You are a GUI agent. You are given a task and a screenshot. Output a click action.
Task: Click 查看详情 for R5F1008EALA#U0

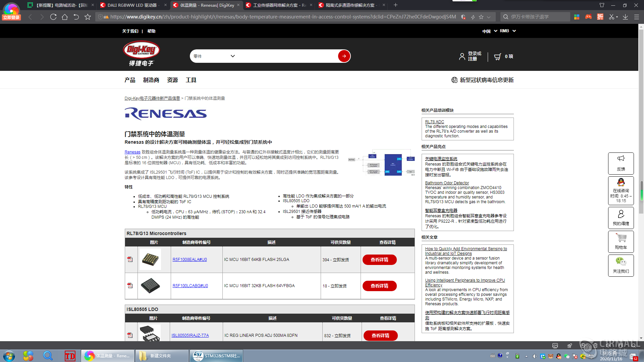click(379, 260)
